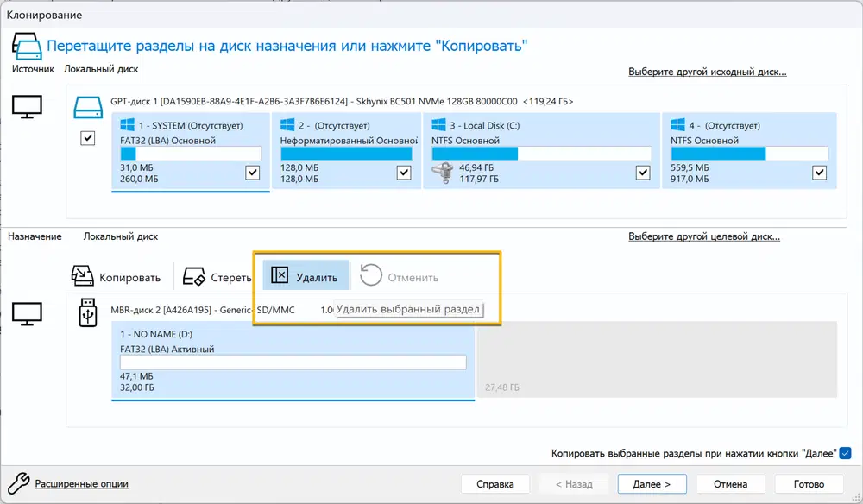Select the NO NAME (D:) target partition
Screen dimensions: 863x504
(x=293, y=362)
